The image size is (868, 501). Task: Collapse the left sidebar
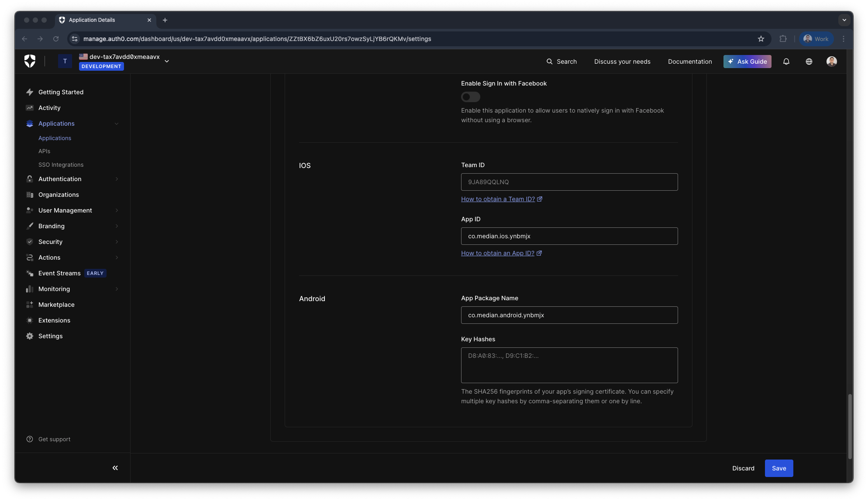115,467
